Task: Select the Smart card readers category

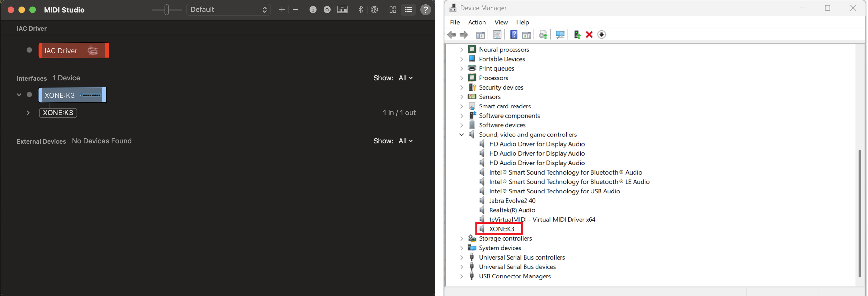Action: [x=505, y=106]
